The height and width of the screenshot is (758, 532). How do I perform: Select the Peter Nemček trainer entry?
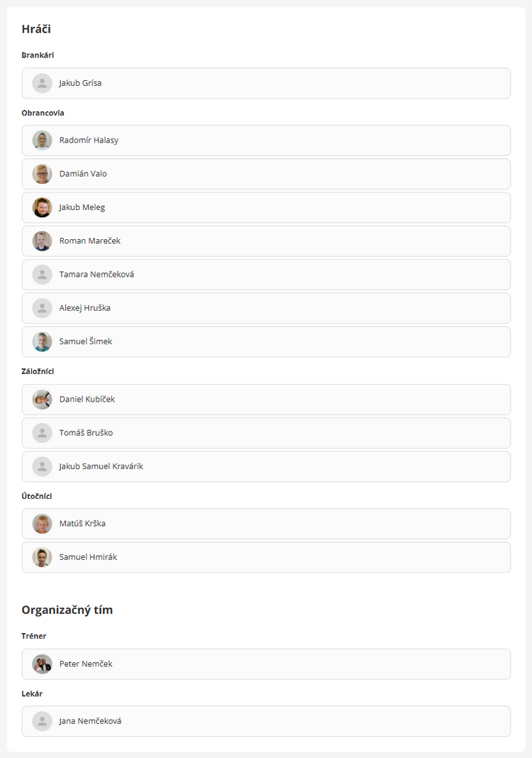tap(266, 664)
